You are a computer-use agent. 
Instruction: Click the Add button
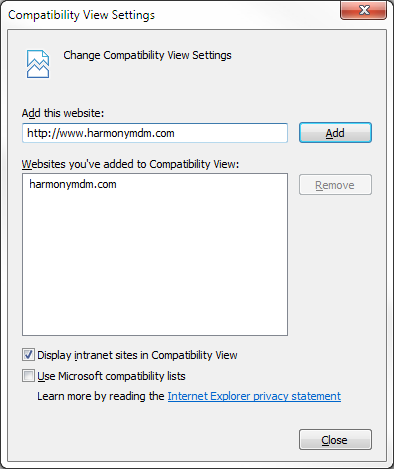(335, 133)
